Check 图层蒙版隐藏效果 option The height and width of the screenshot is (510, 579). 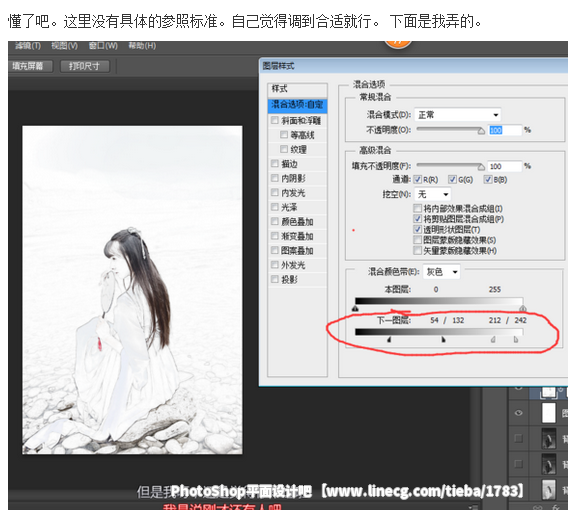418,240
